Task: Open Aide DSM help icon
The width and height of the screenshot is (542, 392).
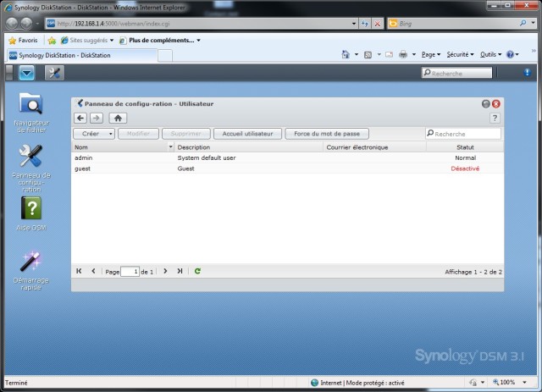Action: click(x=31, y=213)
